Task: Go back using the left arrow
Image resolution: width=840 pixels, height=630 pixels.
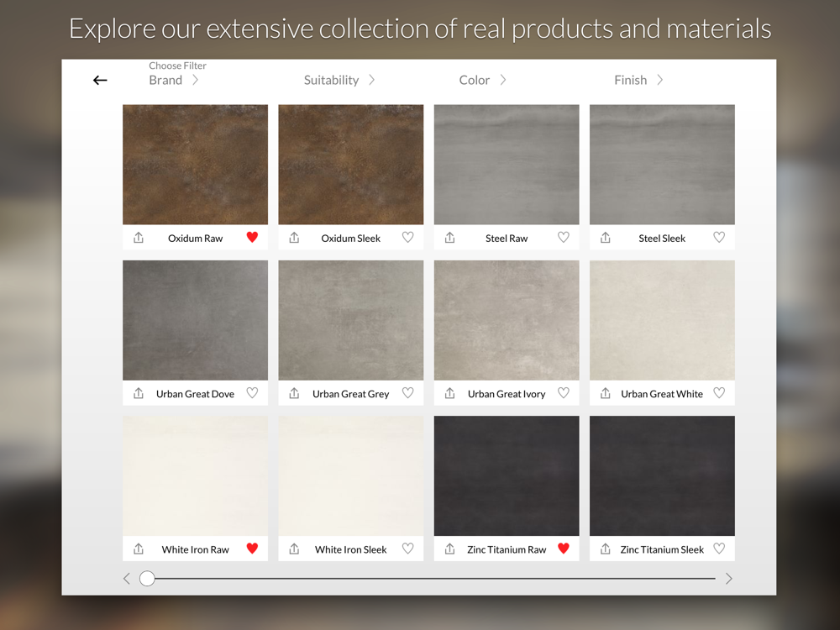Action: click(100, 81)
